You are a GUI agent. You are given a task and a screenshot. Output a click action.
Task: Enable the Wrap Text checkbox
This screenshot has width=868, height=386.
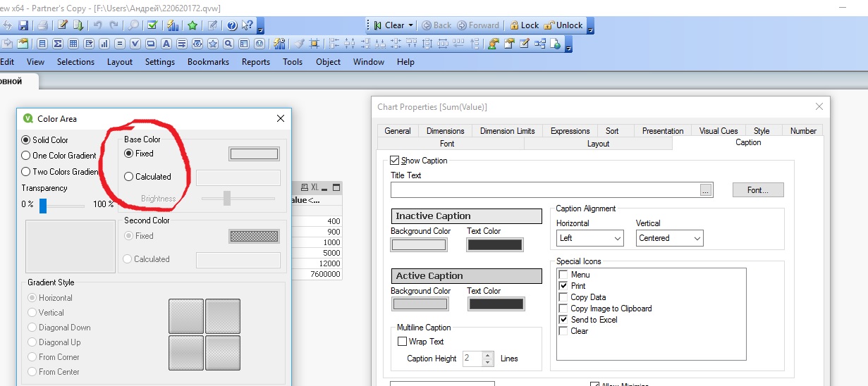tap(403, 342)
